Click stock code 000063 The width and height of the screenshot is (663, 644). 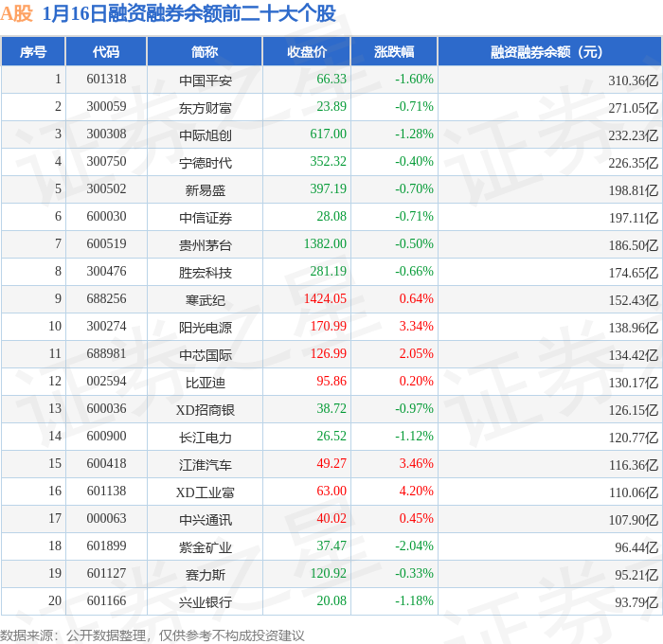point(106,519)
